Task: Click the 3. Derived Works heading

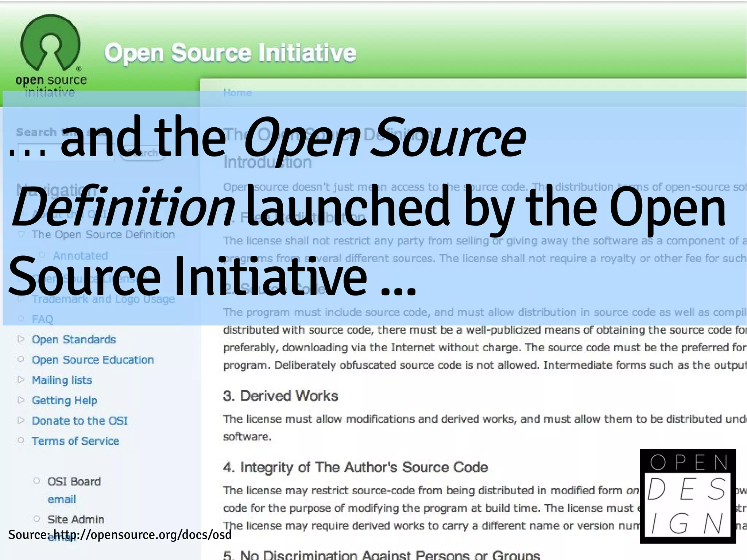Action: click(x=280, y=396)
